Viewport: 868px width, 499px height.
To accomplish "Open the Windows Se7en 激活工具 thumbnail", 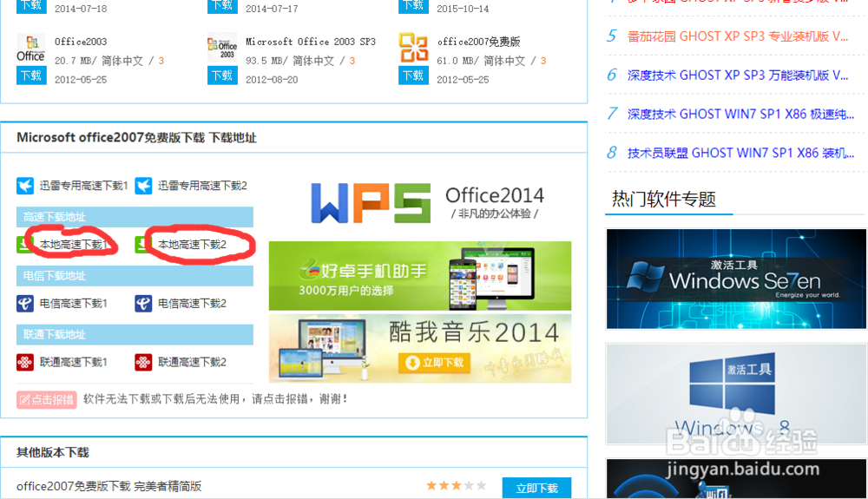I will point(736,279).
